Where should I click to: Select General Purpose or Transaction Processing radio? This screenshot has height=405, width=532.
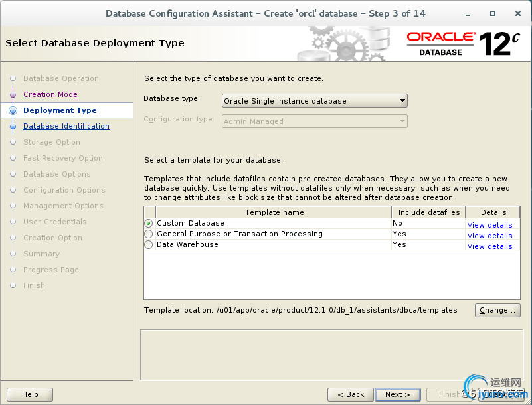tap(149, 234)
